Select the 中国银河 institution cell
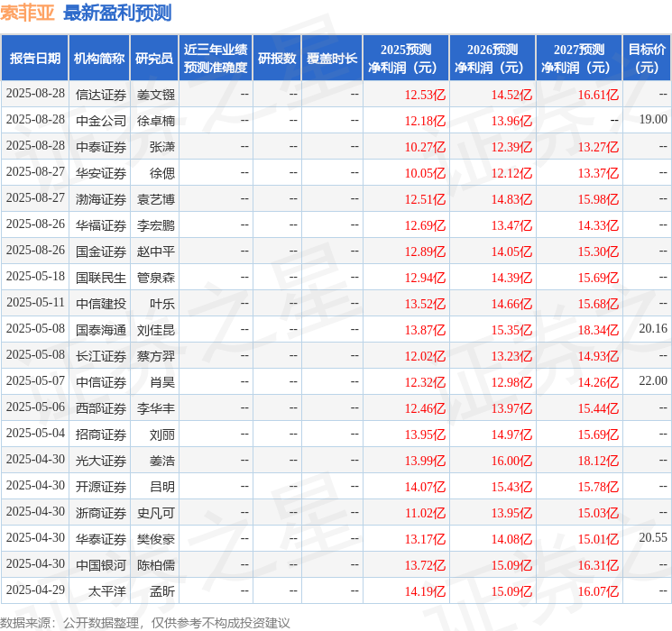Image resolution: width=672 pixels, height=631 pixels. 101,565
